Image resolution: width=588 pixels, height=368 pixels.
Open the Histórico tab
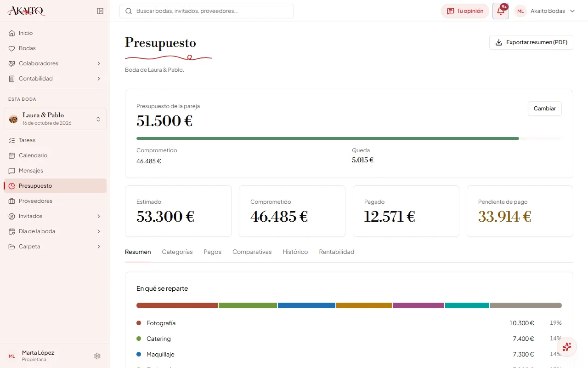[x=295, y=252]
